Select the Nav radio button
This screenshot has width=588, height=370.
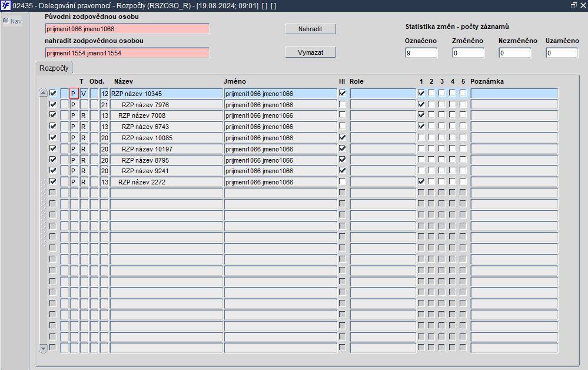point(6,21)
